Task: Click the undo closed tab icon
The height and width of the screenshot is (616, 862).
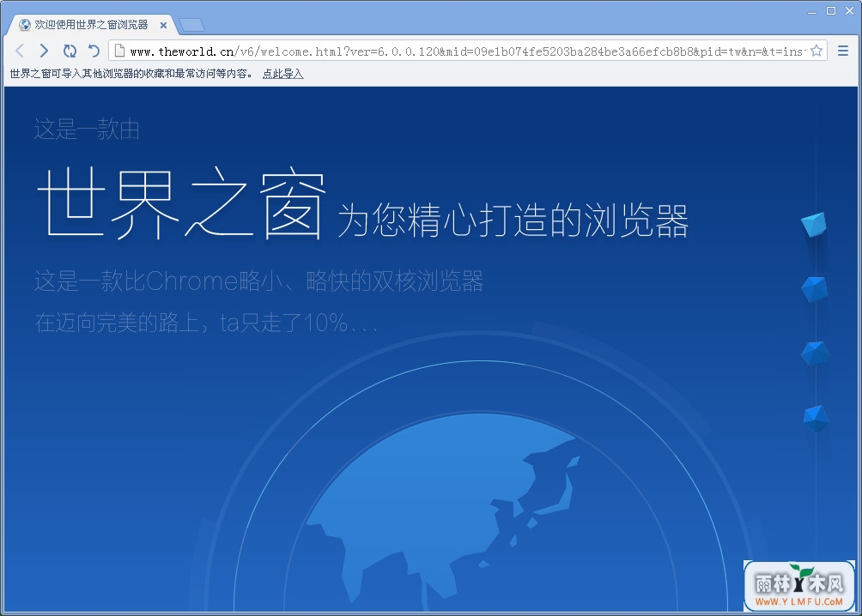Action: tap(94, 51)
